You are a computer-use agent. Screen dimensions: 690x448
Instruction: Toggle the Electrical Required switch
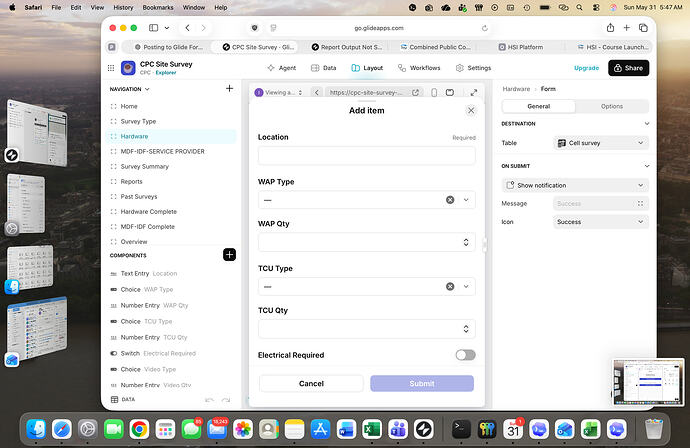click(465, 355)
